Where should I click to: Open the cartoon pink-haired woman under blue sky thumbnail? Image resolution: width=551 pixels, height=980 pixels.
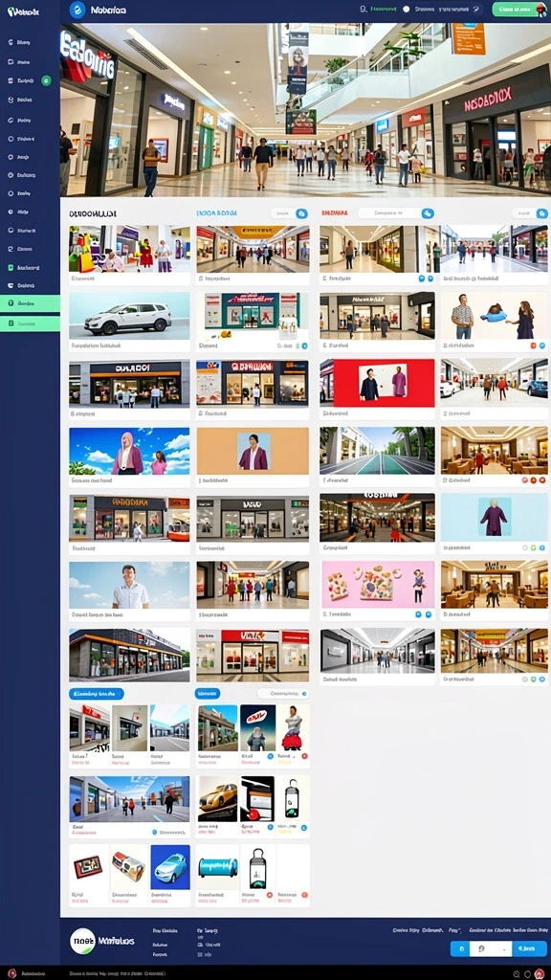pyautogui.click(x=129, y=452)
